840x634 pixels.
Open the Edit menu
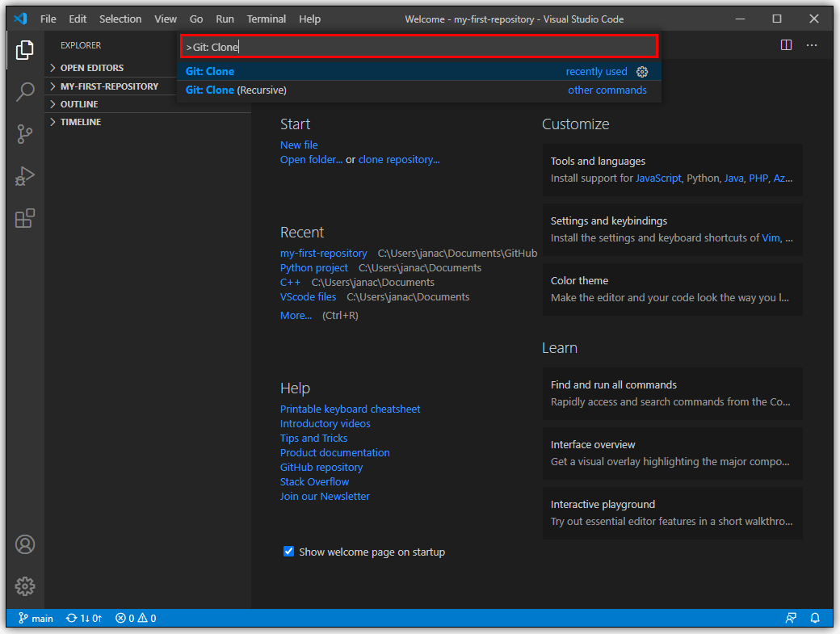[x=78, y=19]
